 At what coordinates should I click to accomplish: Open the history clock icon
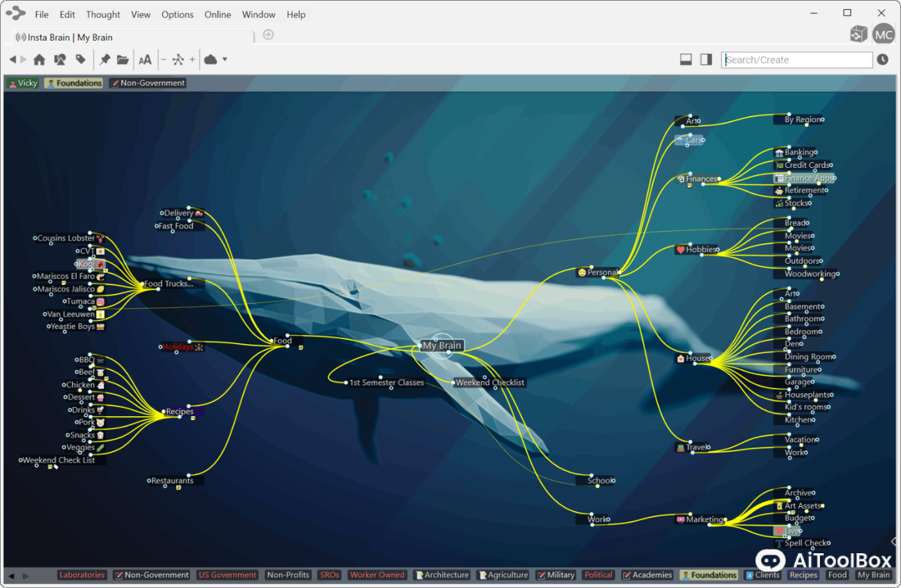(882, 60)
